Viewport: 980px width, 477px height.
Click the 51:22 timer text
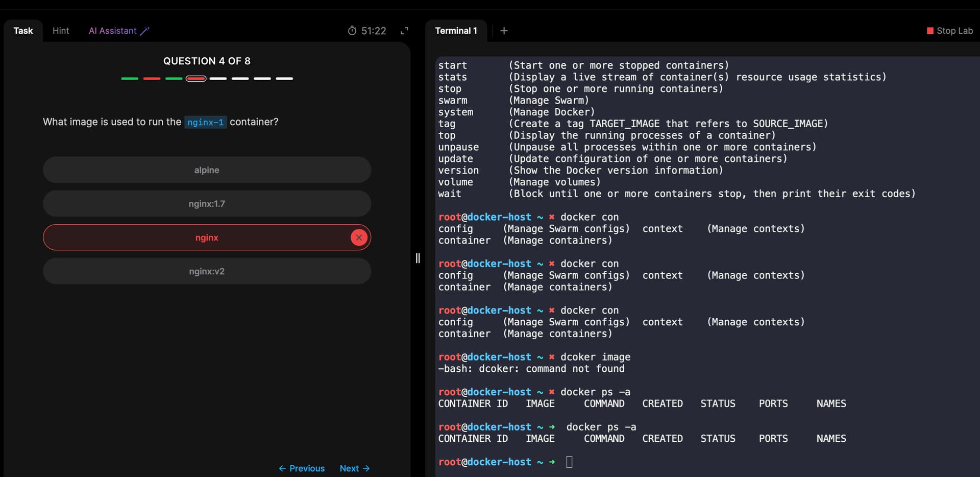point(374,31)
